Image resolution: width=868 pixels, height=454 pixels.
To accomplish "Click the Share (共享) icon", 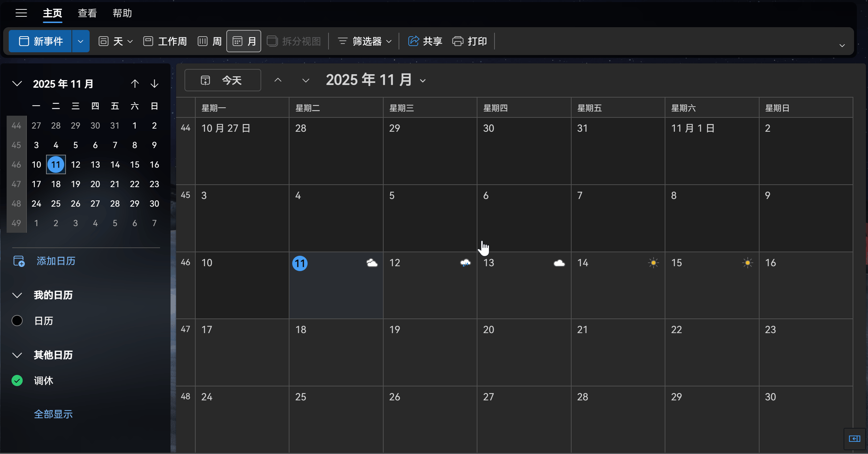I will click(x=414, y=41).
